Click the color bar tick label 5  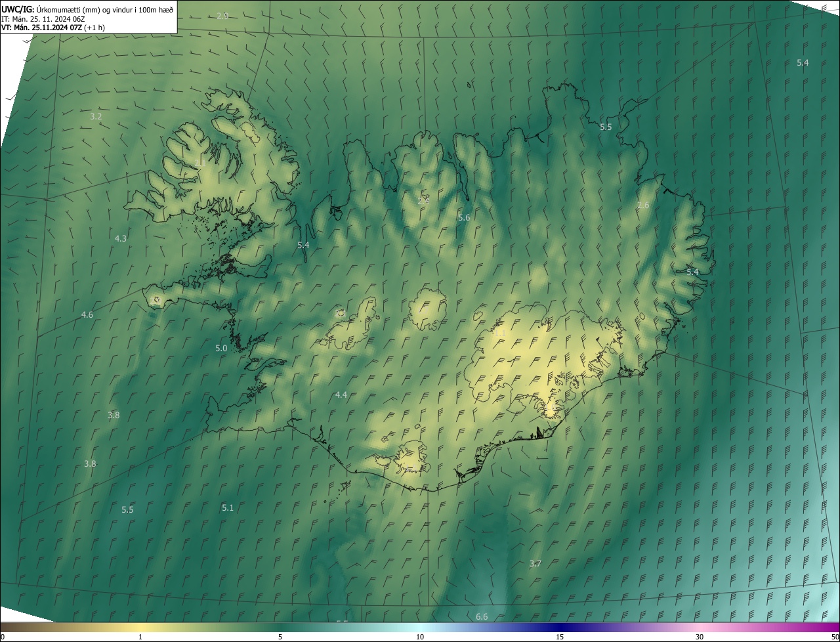280,637
